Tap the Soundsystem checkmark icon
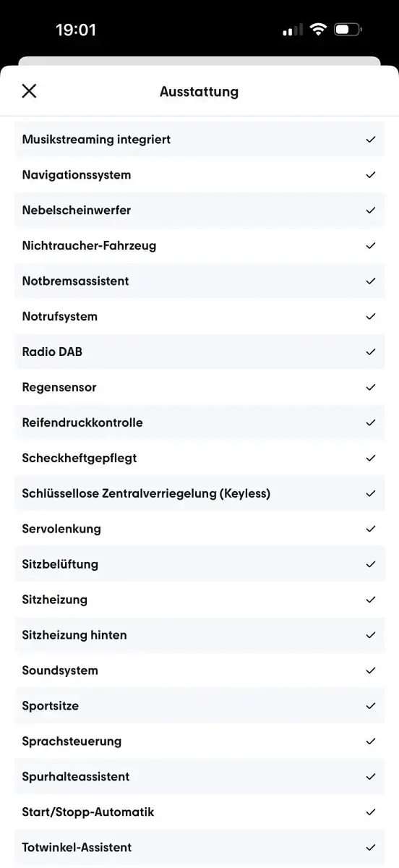The width and height of the screenshot is (399, 868). [x=371, y=671]
